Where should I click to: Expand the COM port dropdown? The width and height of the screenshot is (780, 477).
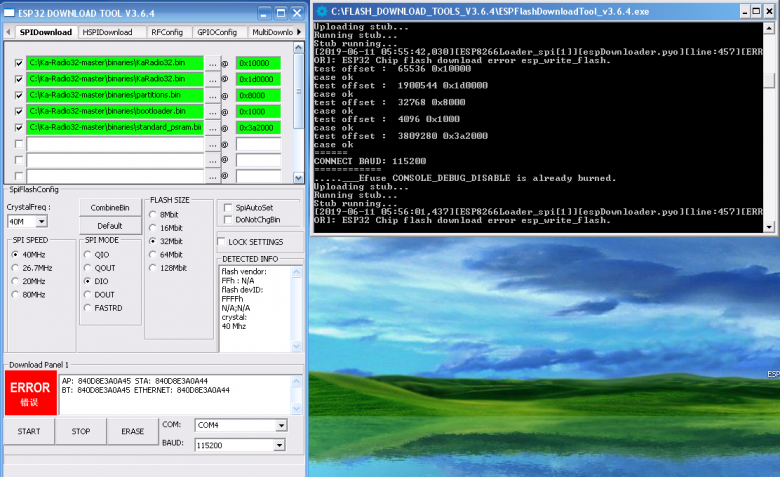tap(280, 425)
